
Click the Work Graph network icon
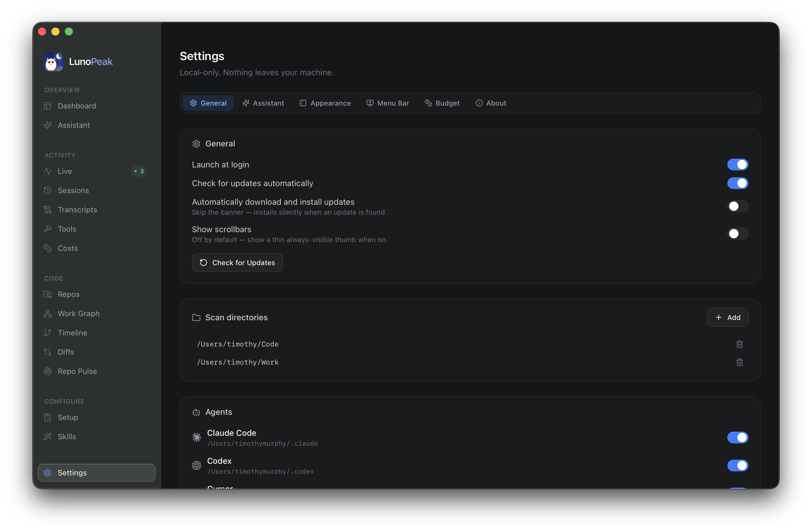[48, 314]
